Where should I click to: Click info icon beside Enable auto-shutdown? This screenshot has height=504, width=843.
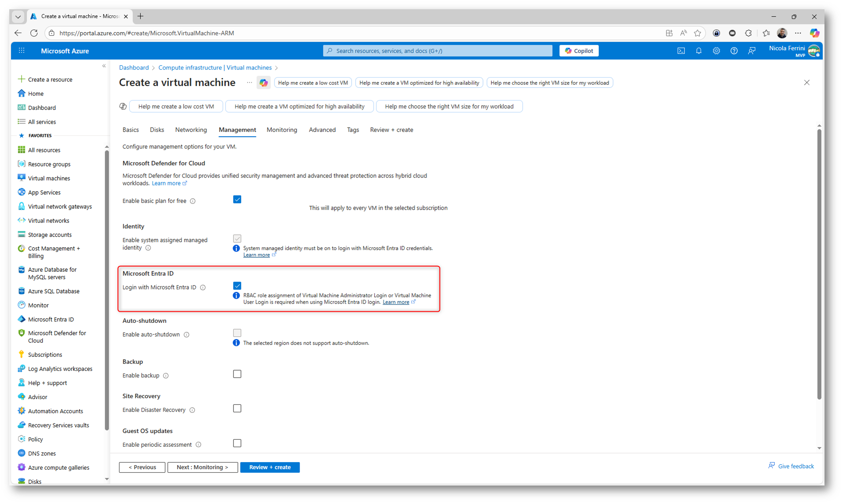[186, 335]
